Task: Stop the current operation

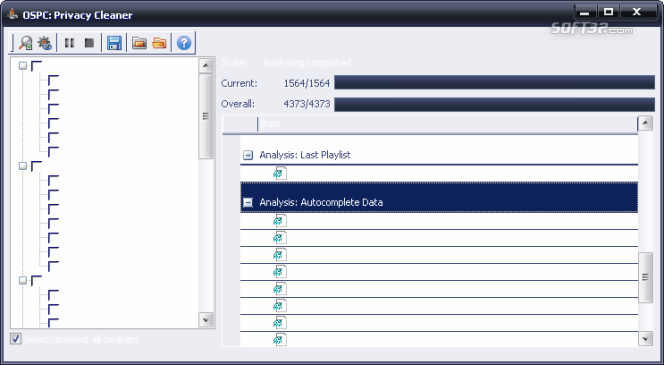Action: coord(89,43)
